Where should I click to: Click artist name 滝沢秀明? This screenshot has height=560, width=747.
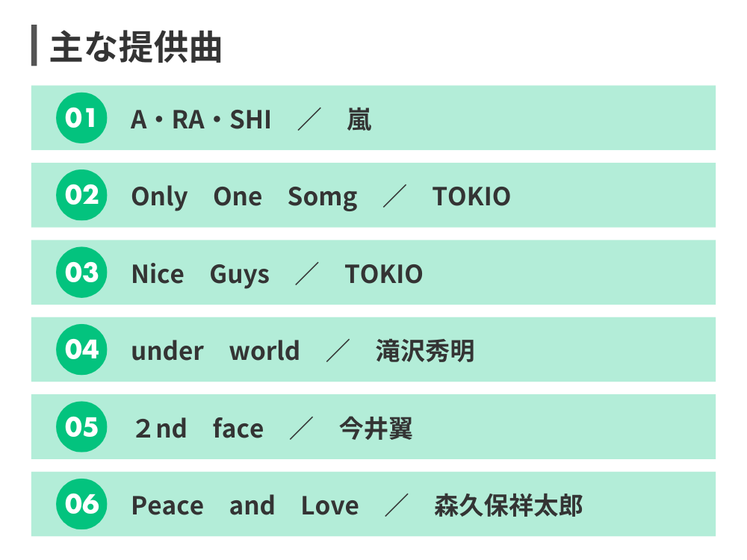click(x=425, y=351)
